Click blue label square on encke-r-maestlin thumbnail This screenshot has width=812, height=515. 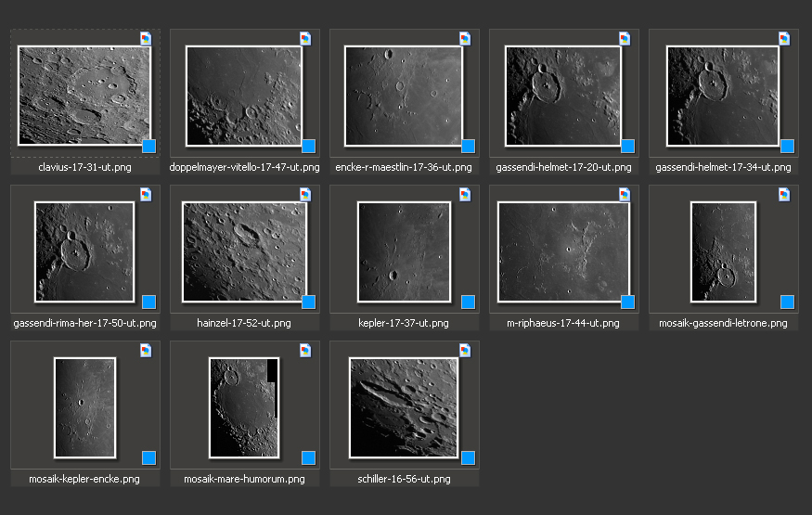pos(468,146)
